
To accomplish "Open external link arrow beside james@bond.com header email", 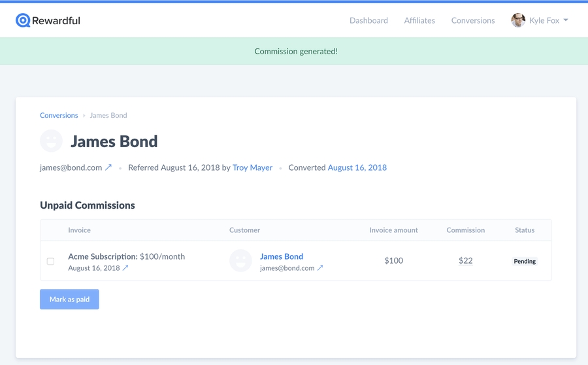I will click(x=108, y=167).
